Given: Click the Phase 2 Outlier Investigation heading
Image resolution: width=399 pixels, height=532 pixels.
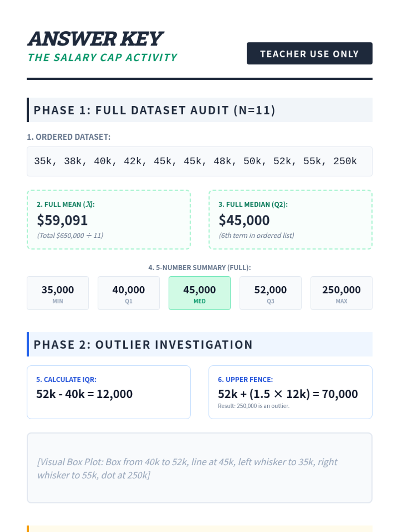Looking at the screenshot, I should point(143,344).
